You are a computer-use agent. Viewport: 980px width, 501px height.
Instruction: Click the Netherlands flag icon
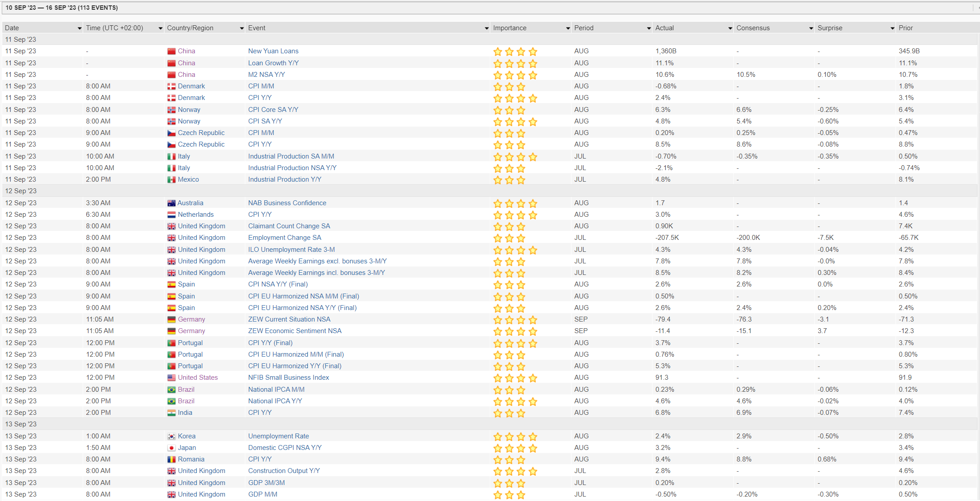click(171, 215)
